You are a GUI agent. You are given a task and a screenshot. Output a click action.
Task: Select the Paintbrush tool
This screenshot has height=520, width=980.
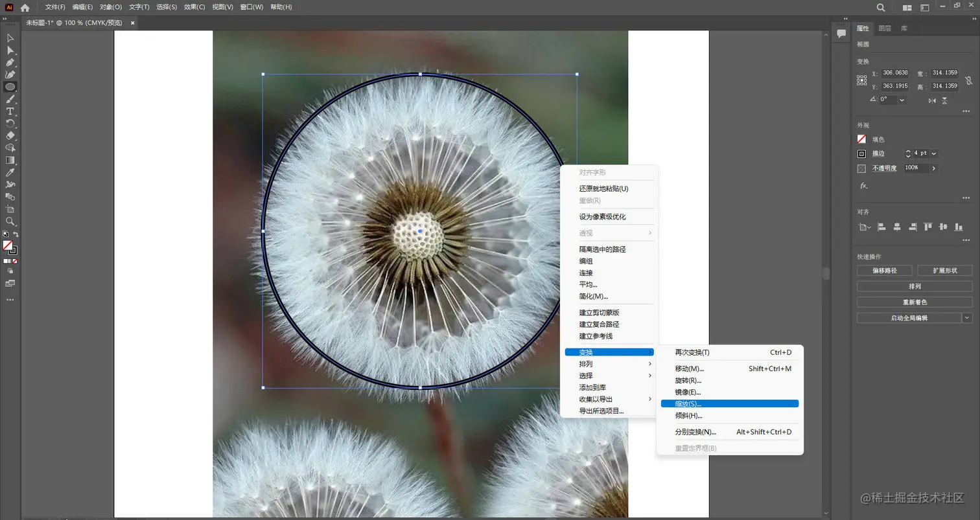[10, 99]
